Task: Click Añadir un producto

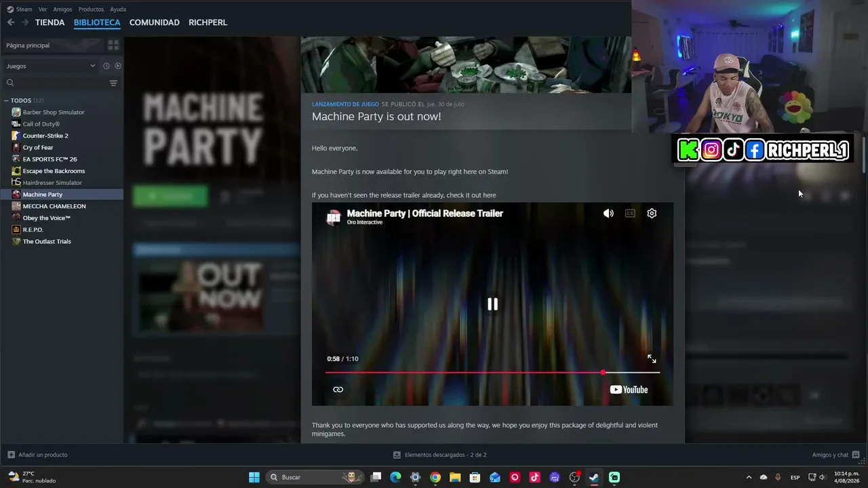Action: coord(37,455)
